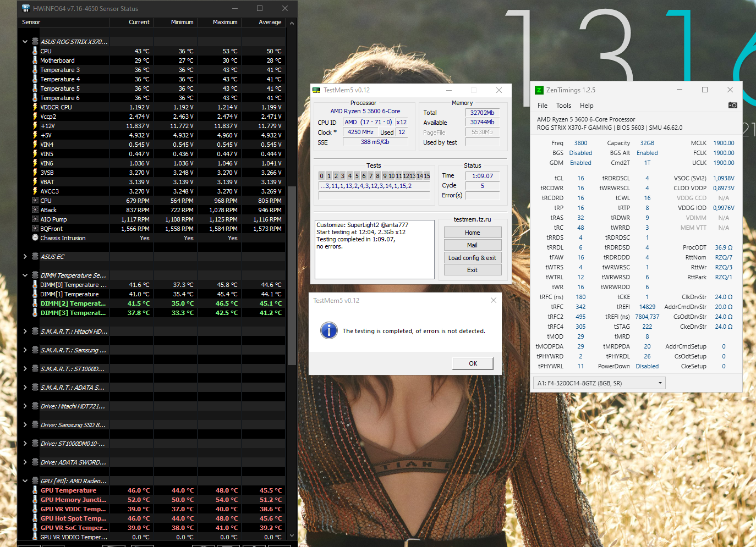Click the HWiNFO64 scrollbar up arrow
Image resolution: width=756 pixels, height=547 pixels.
[x=292, y=23]
